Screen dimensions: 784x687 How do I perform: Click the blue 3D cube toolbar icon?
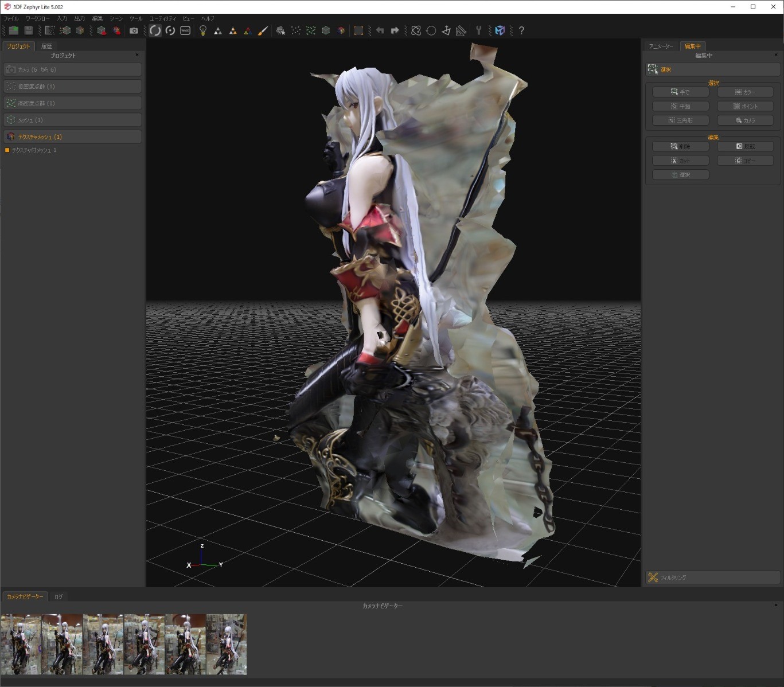point(500,30)
